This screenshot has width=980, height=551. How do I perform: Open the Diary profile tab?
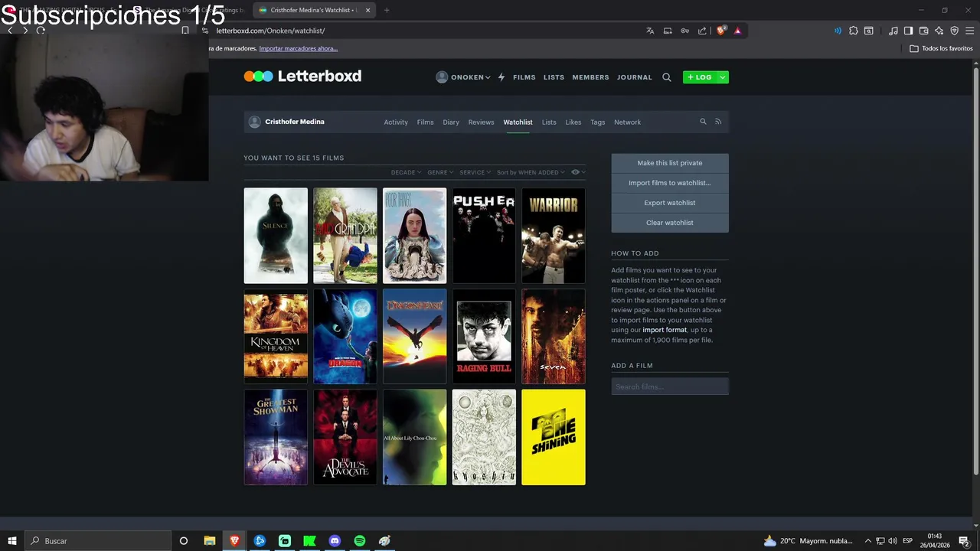451,122
